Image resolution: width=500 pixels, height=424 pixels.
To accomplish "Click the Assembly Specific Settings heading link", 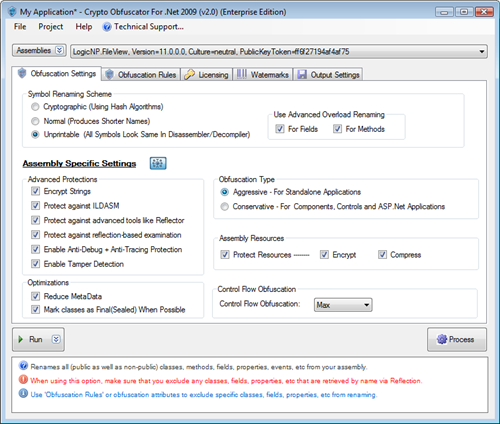I will coord(79,163).
